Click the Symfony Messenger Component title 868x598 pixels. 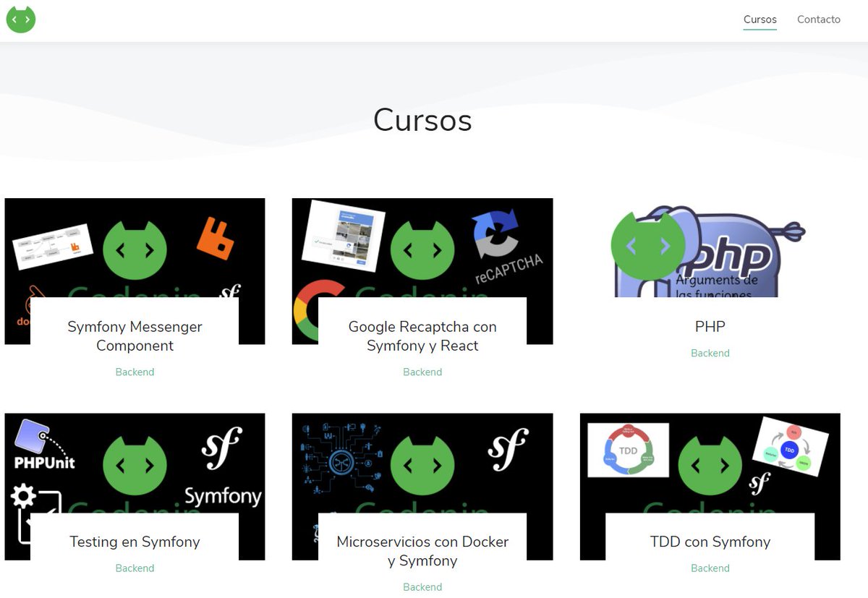(x=135, y=336)
